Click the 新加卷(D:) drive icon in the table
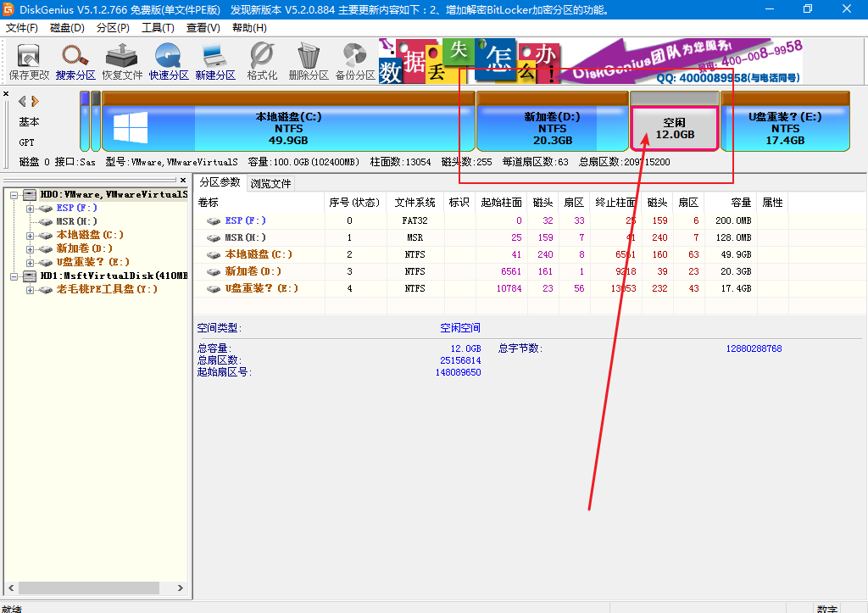The height and width of the screenshot is (613, 868). click(x=214, y=272)
